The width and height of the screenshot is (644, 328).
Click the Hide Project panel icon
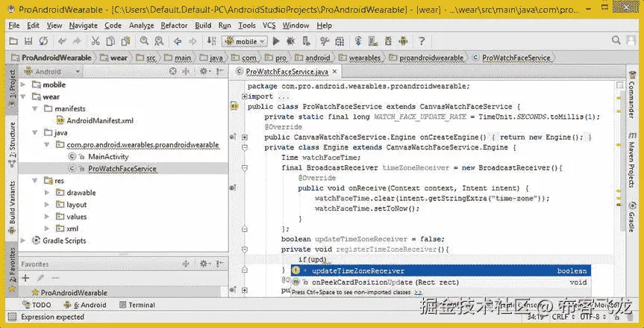point(220,72)
